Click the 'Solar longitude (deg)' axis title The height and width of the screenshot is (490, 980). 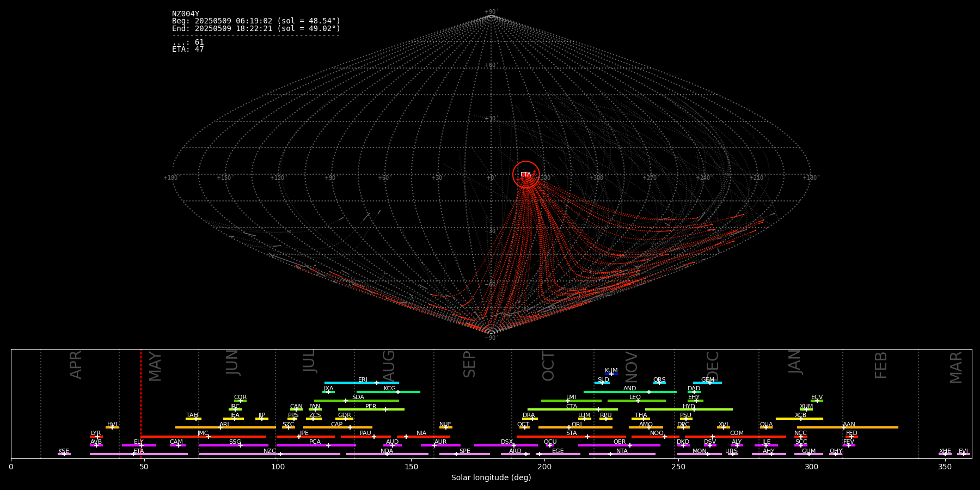tap(491, 477)
